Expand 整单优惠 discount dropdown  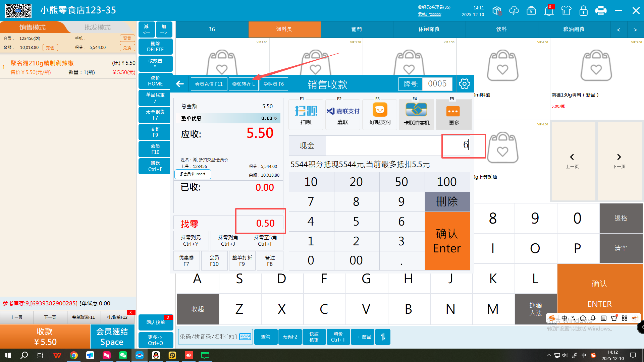[x=275, y=118]
